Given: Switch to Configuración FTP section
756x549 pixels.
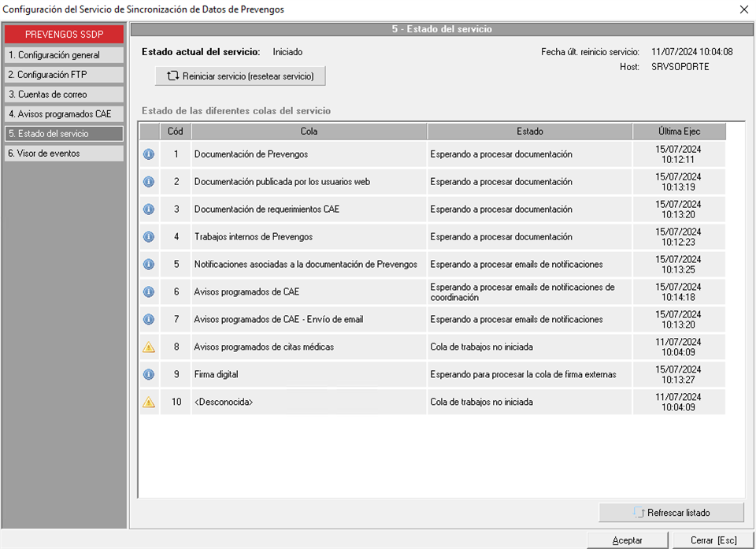Looking at the screenshot, I should pyautogui.click(x=63, y=75).
